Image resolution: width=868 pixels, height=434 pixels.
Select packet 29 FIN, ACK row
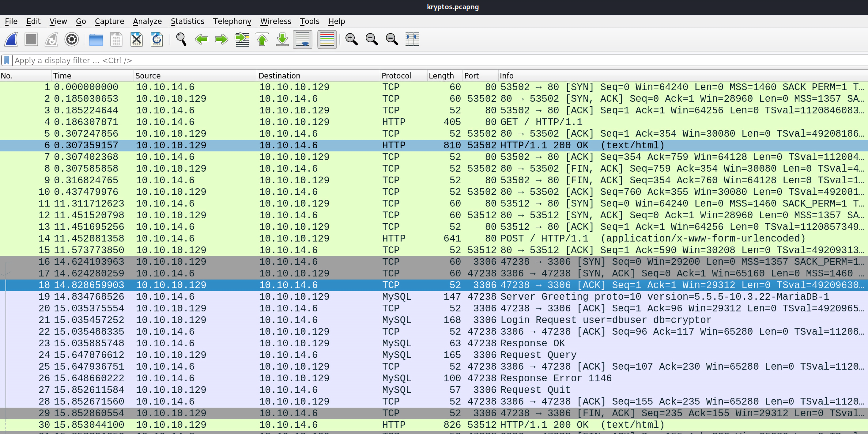[434, 413]
